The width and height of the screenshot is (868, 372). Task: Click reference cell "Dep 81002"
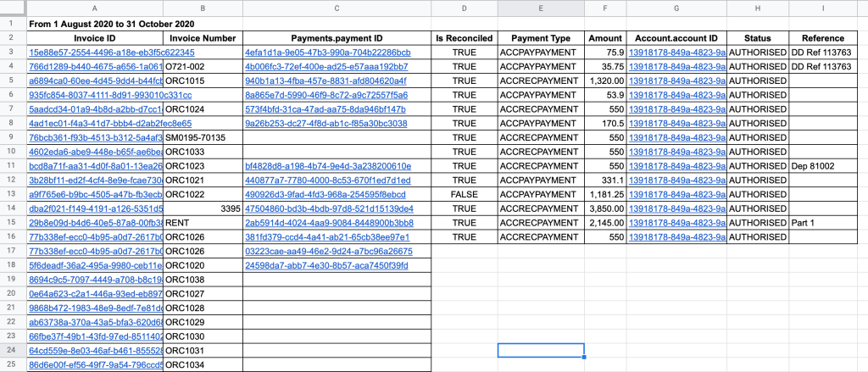823,166
